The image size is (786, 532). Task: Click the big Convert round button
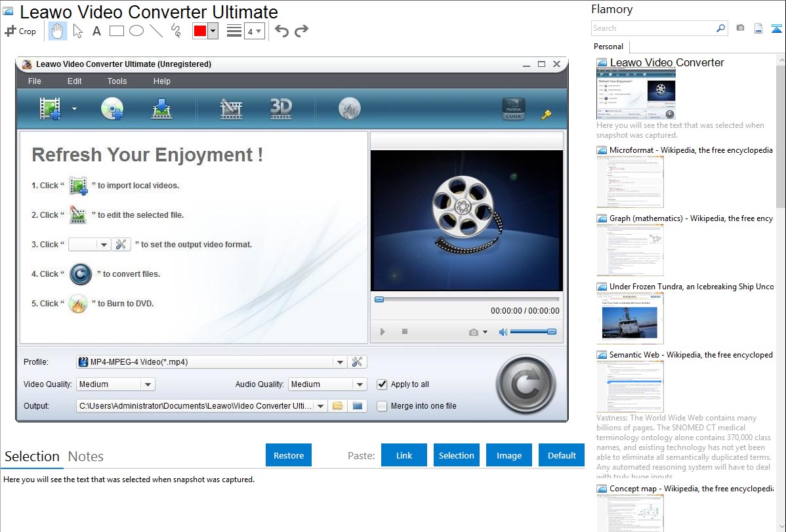pos(526,385)
